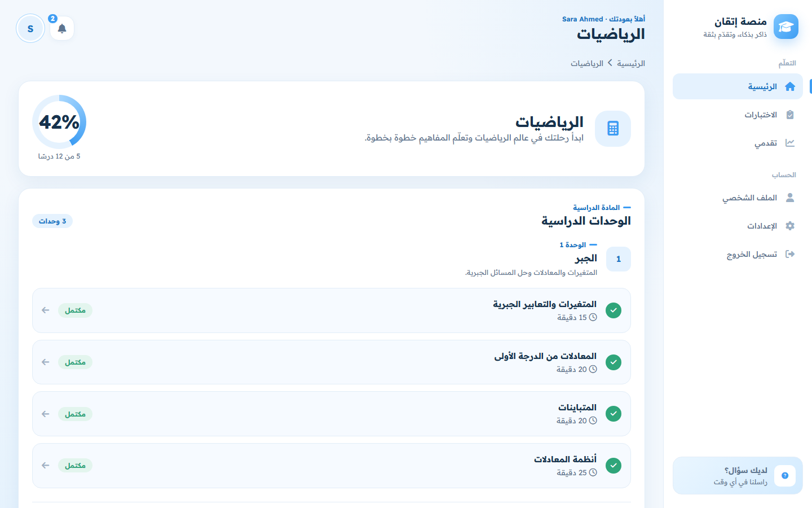Click the green check for المتباينات lesson
The height and width of the screenshot is (508, 812).
(614, 414)
